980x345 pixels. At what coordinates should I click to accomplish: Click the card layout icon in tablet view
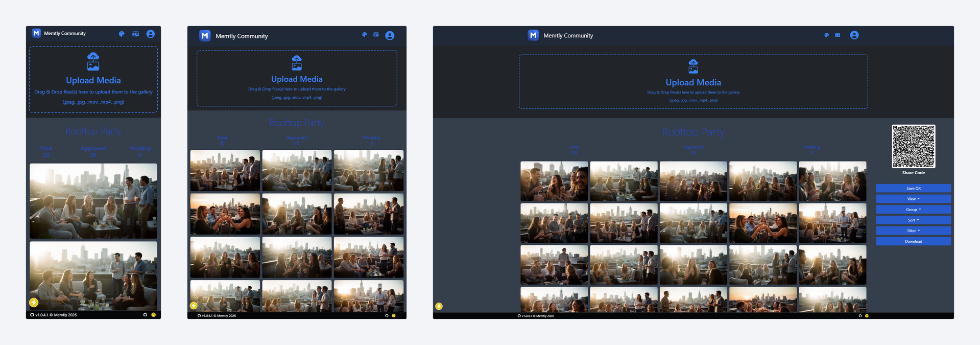pyautogui.click(x=376, y=35)
